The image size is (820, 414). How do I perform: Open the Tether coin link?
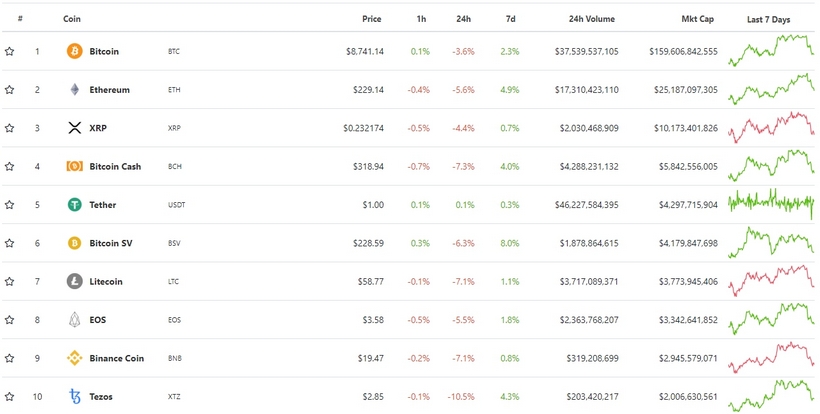point(102,204)
